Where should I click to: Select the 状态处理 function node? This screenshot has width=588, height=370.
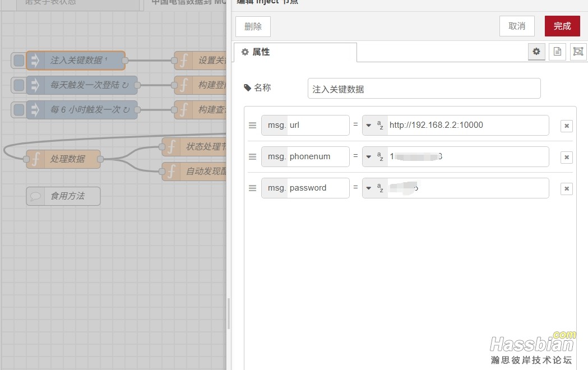(x=194, y=146)
